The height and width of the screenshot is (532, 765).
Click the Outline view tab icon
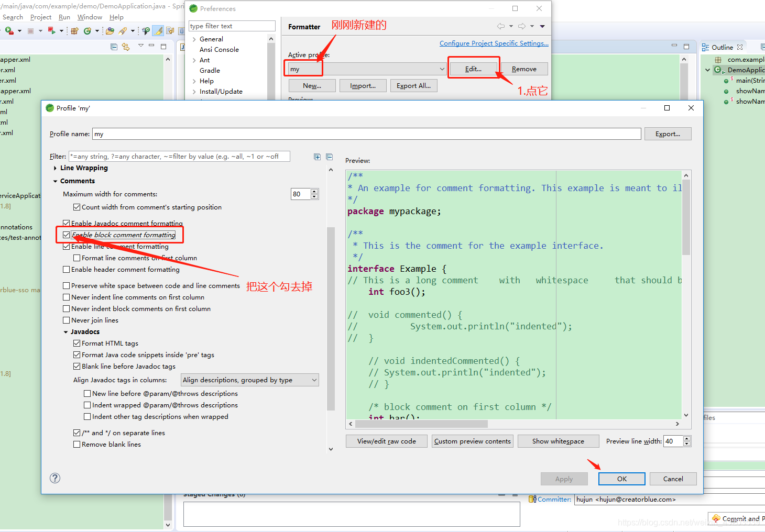[x=705, y=47]
